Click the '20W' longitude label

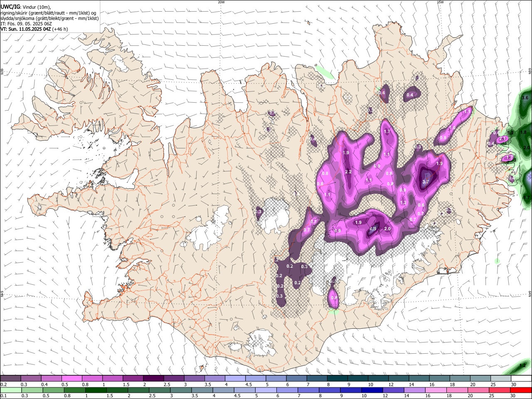coord(221,2)
